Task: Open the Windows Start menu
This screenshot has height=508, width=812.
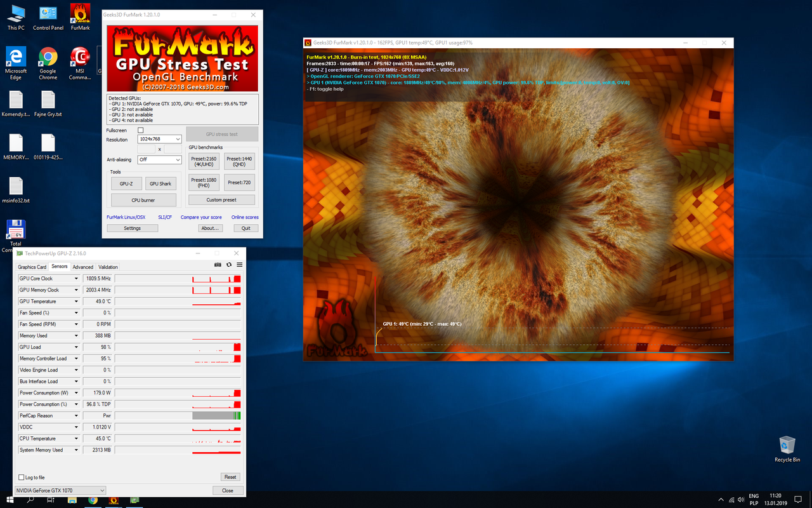Action: (x=10, y=500)
